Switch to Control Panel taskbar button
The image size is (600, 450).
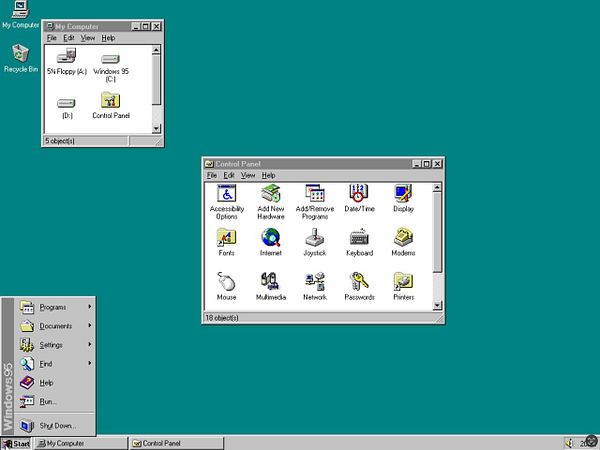tap(176, 443)
